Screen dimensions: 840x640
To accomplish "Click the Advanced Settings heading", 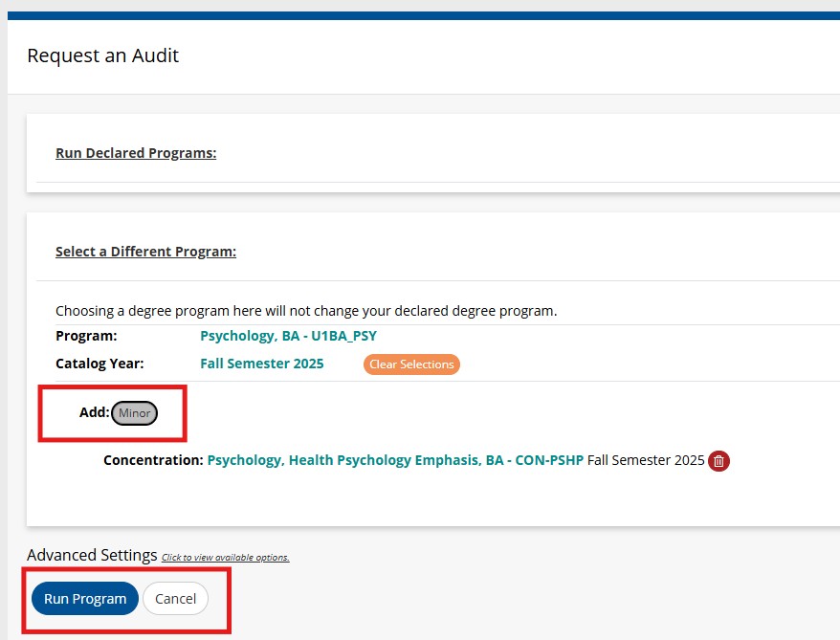I will tap(92, 555).
